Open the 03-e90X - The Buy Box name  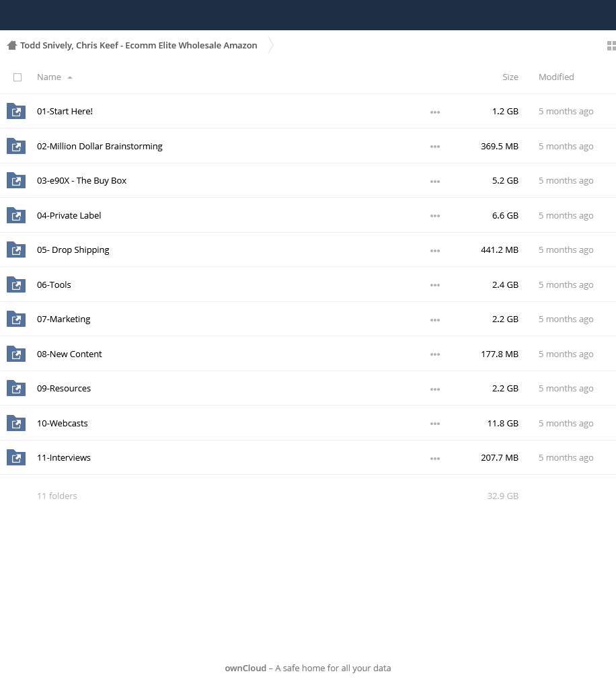[x=81, y=181]
